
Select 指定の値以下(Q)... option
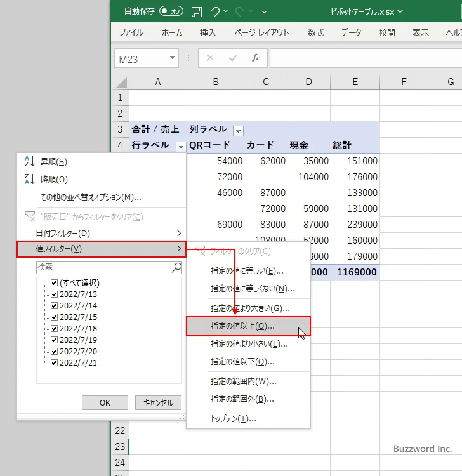coord(248,362)
